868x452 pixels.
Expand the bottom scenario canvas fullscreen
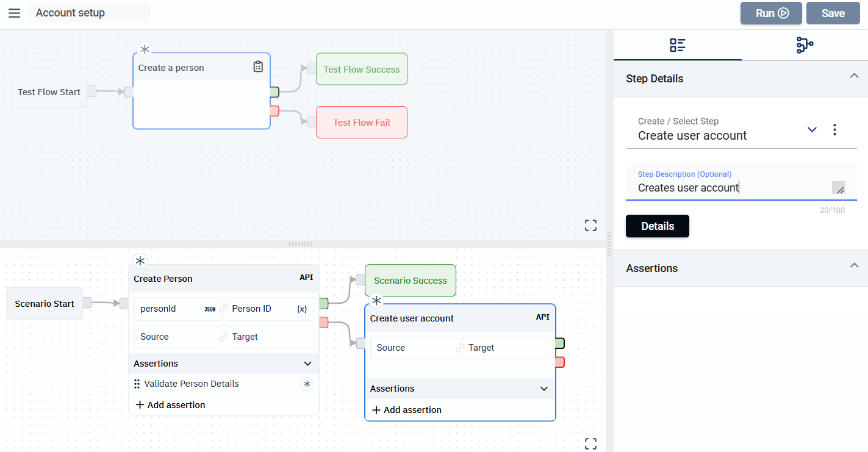pyautogui.click(x=590, y=443)
